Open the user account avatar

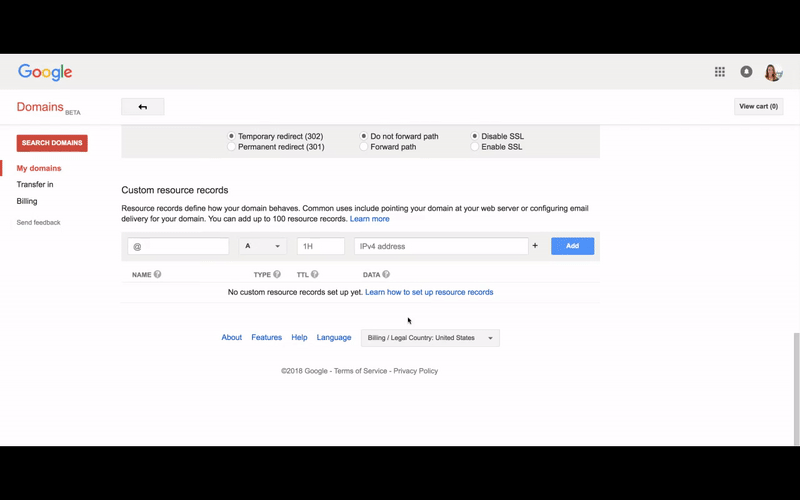pos(772,72)
